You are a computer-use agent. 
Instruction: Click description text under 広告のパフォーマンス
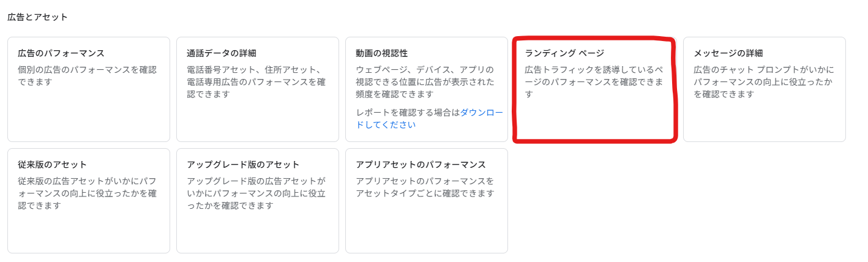[88, 75]
